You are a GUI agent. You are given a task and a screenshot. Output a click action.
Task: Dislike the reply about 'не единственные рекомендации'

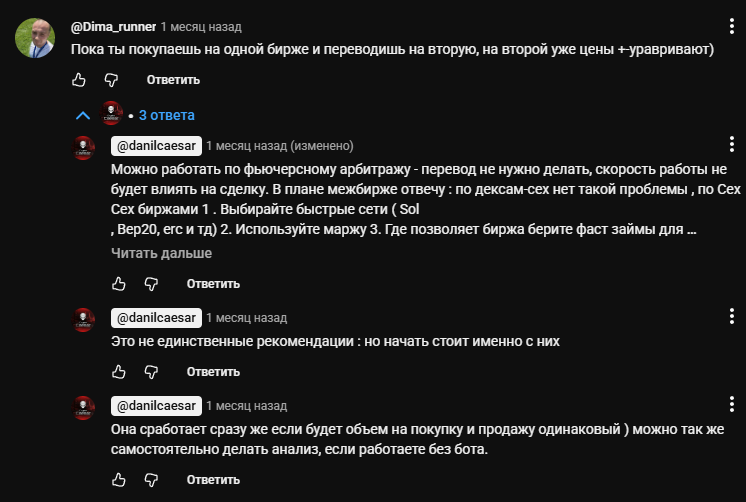click(151, 372)
